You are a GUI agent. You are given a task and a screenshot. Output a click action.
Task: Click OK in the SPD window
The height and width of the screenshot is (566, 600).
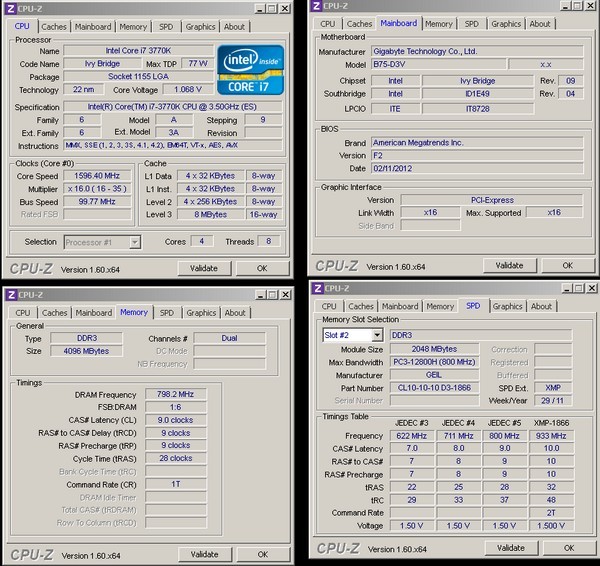click(x=569, y=548)
